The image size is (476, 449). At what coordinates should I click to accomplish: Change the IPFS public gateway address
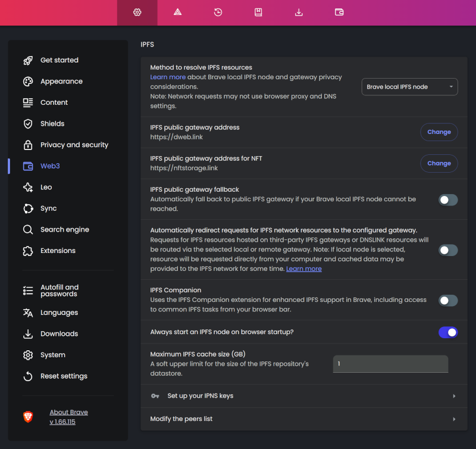pos(439,132)
